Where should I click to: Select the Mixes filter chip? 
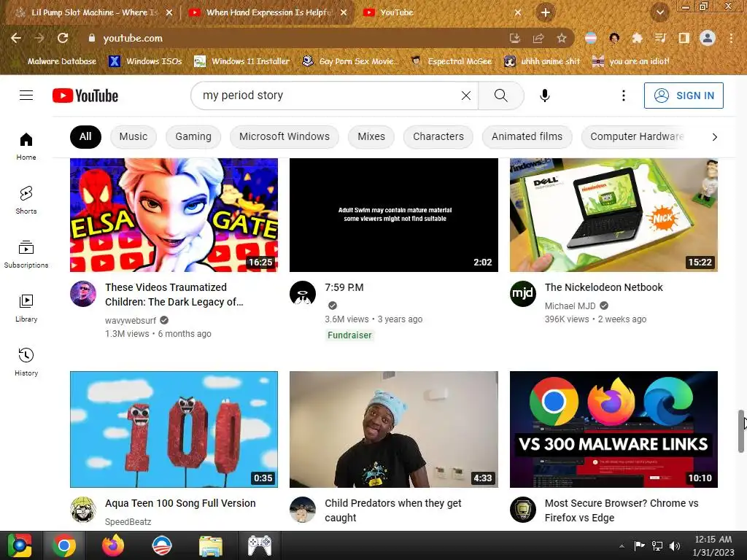coord(371,136)
